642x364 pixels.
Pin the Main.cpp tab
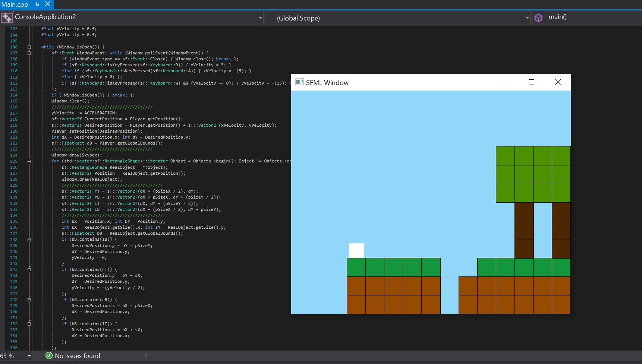click(x=37, y=4)
